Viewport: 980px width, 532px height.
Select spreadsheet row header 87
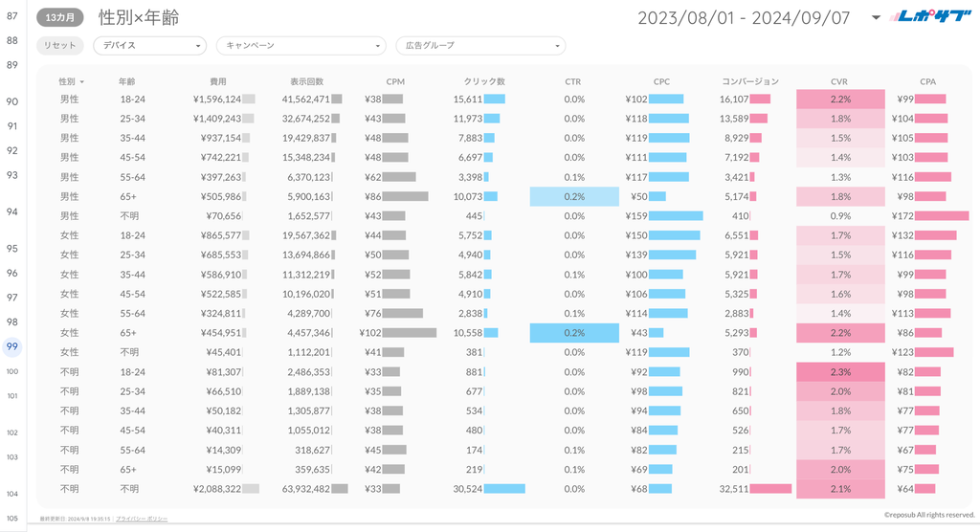pyautogui.click(x=12, y=16)
